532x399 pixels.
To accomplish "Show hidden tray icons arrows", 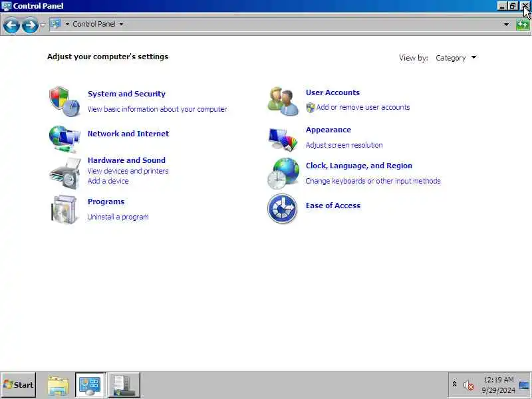I will tap(454, 384).
